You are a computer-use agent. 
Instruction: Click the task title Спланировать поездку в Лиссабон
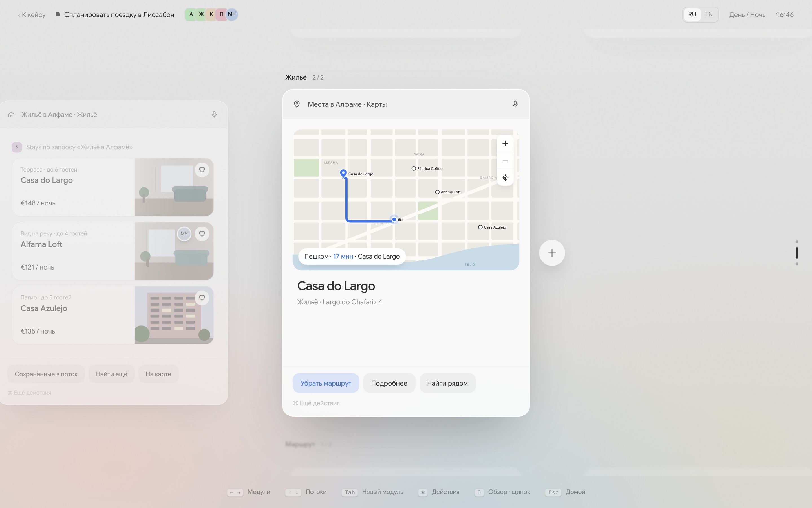(x=119, y=15)
